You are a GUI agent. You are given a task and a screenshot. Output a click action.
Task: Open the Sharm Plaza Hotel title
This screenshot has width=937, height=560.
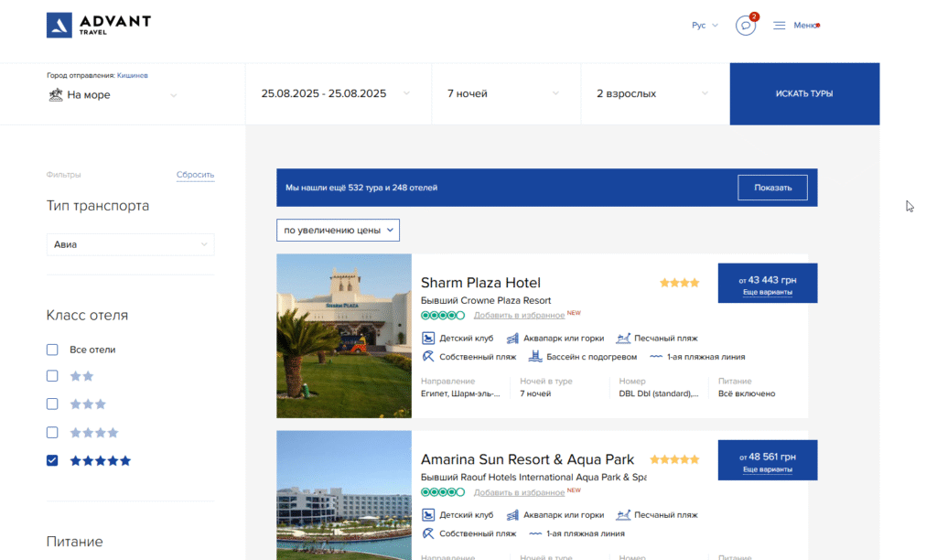[x=480, y=283]
